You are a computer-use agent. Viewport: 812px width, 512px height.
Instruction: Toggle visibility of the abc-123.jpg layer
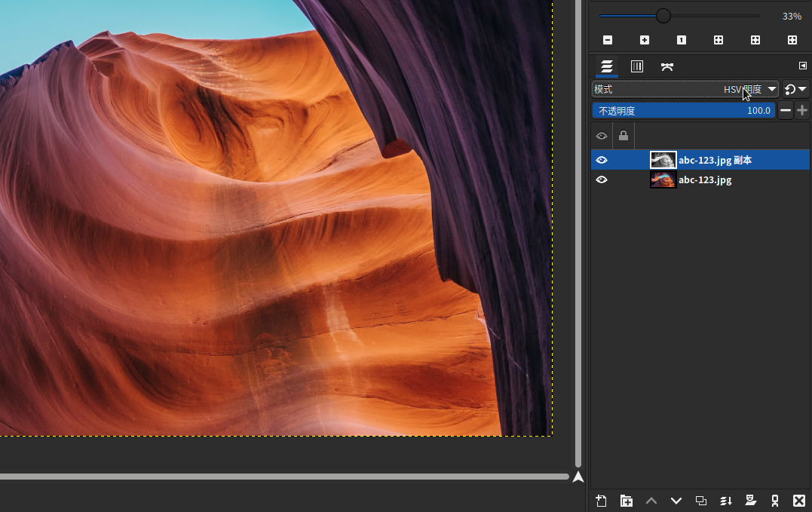pos(602,180)
